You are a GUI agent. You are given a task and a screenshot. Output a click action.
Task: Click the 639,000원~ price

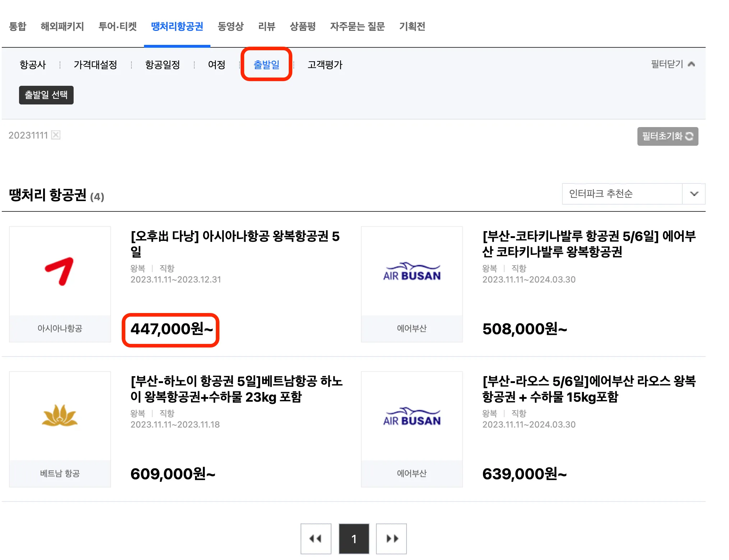pos(525,474)
